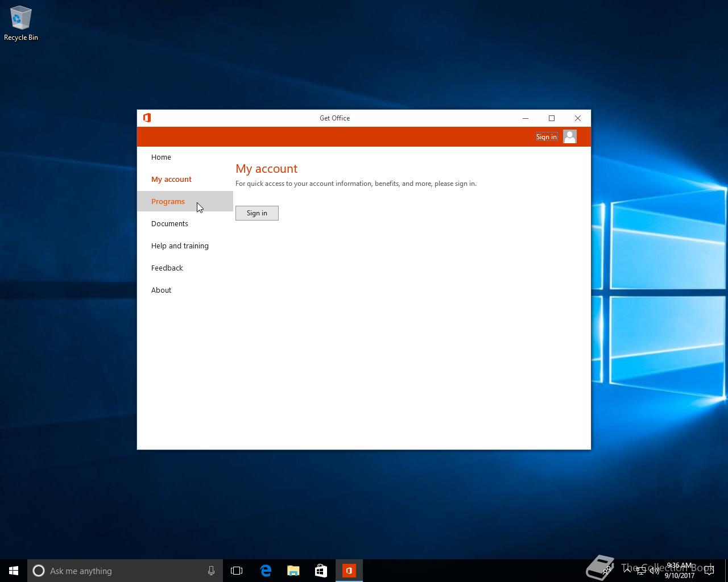Open Task View in the taskbar
The height and width of the screenshot is (582, 728).
point(237,571)
